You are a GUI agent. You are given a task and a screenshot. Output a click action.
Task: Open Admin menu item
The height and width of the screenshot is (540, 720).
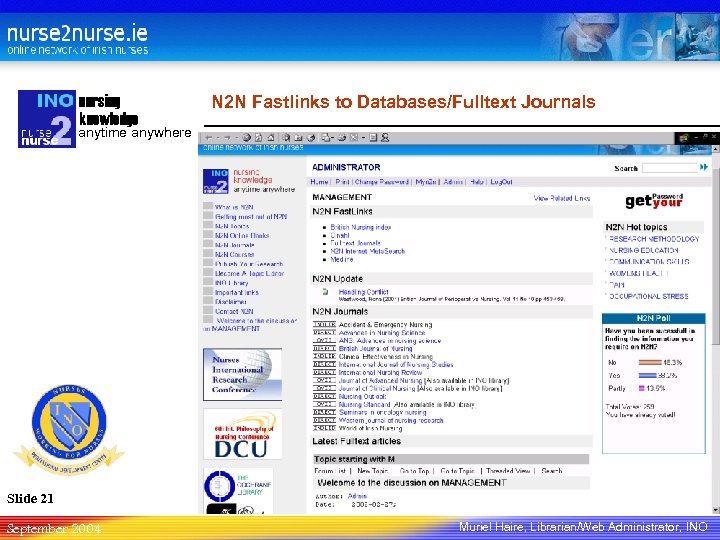click(x=453, y=182)
